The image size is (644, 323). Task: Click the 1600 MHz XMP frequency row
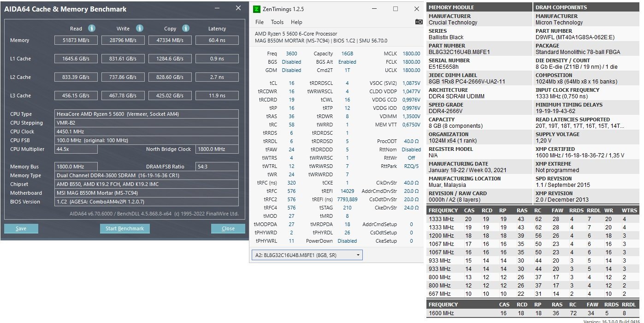[533, 313]
